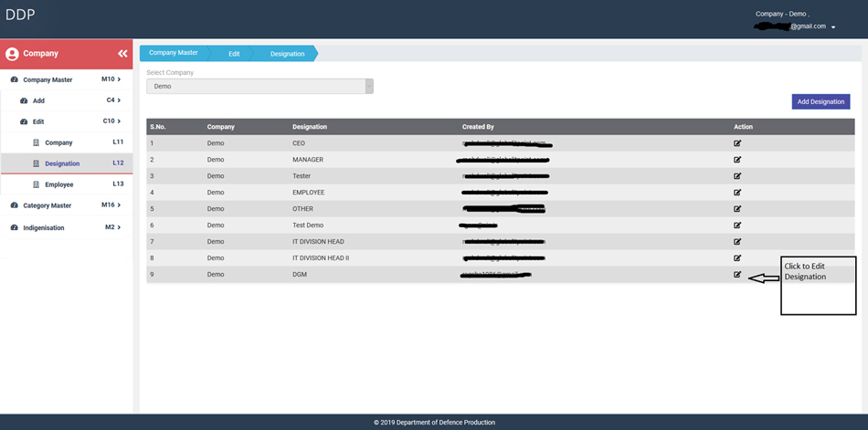Image resolution: width=868 pixels, height=430 pixels.
Task: Edit the DGM designation row
Action: pyautogui.click(x=737, y=275)
